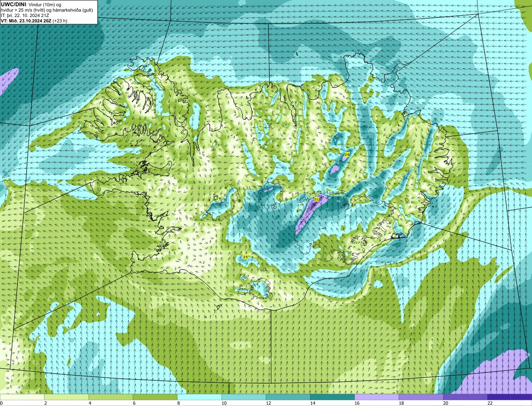Image resolution: width=532 pixels, height=406 pixels.
Task: Select the 6–8 m/s olive green swatch
Action: (x=155, y=397)
